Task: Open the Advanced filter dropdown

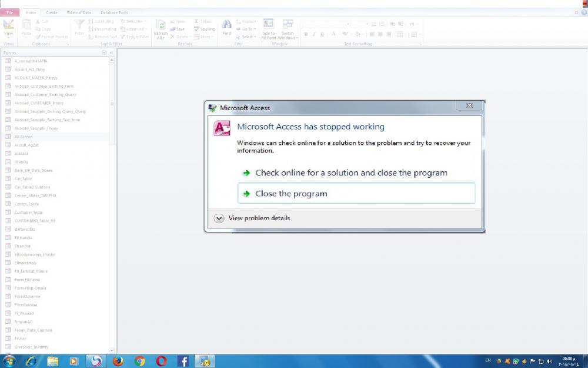Action: click(134, 29)
